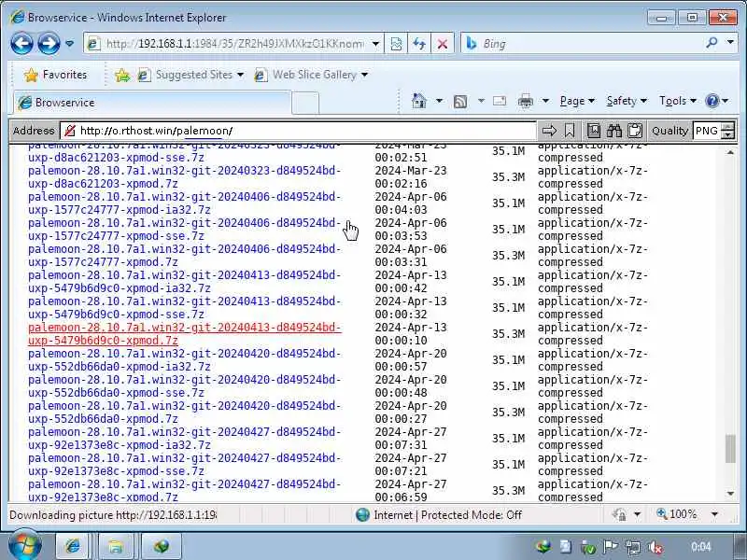Open the Help question mark menu

tap(717, 101)
